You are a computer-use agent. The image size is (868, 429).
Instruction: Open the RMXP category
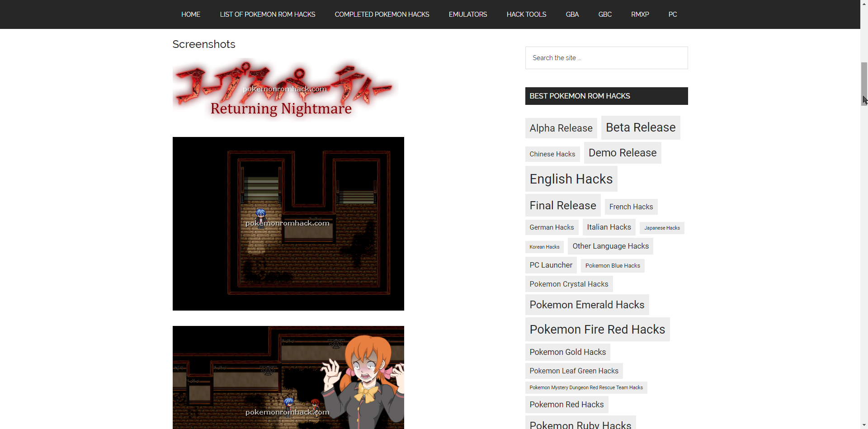[640, 14]
